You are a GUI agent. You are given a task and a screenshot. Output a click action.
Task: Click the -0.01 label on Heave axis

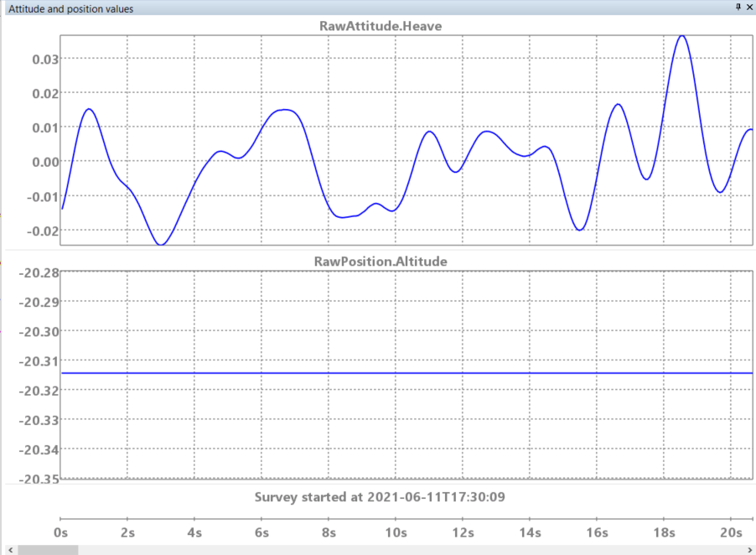tap(43, 197)
